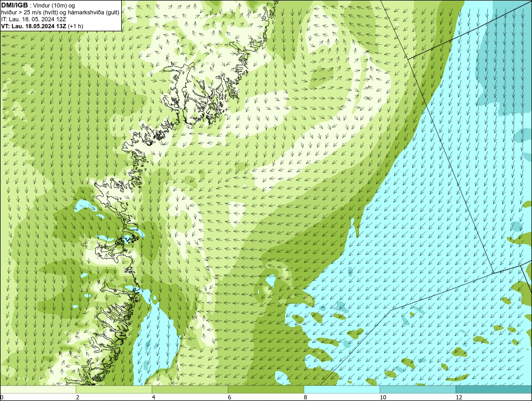Click the colorbar label '10'
Image resolution: width=532 pixels, height=401 pixels.
tap(383, 397)
